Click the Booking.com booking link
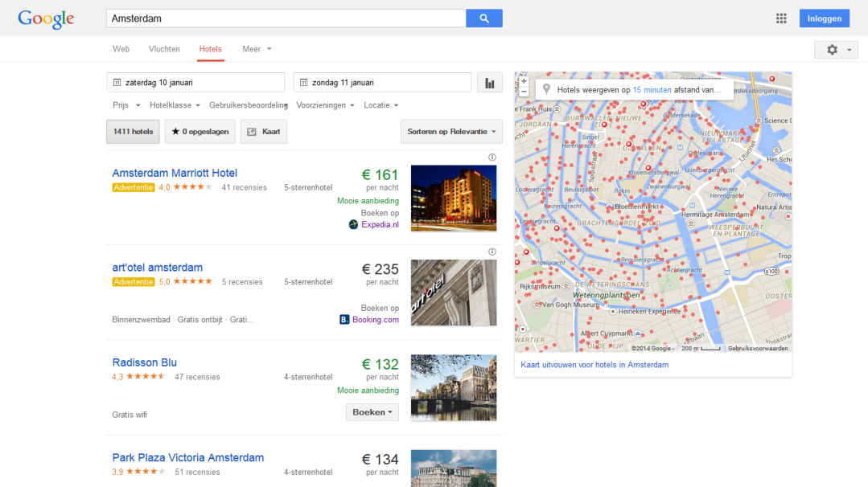Image resolution: width=868 pixels, height=487 pixels. coord(376,320)
